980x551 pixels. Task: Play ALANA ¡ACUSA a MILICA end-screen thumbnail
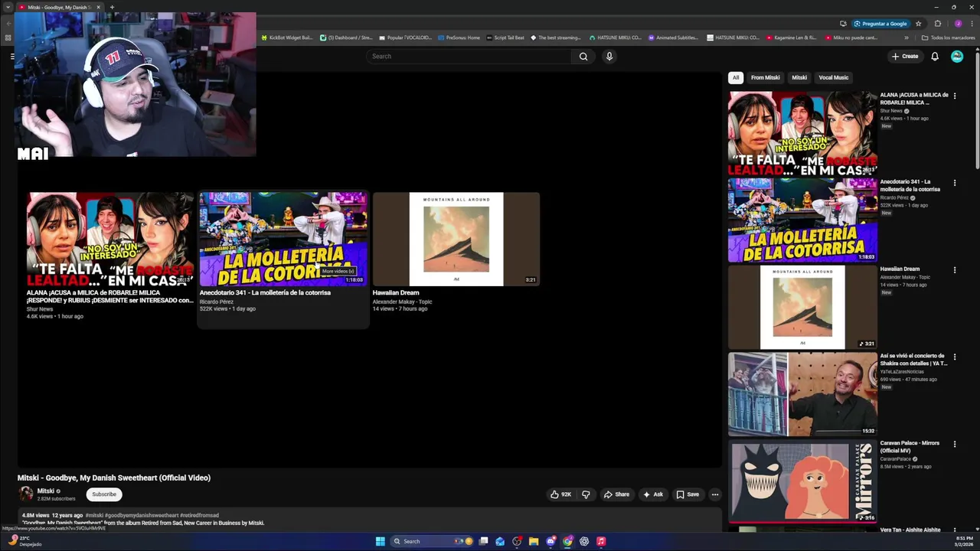click(x=110, y=239)
